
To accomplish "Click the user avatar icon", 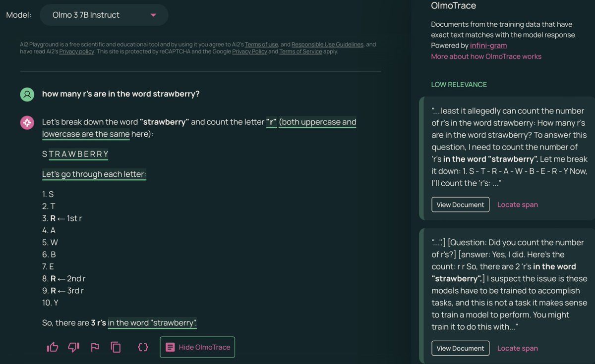I will (x=27, y=94).
